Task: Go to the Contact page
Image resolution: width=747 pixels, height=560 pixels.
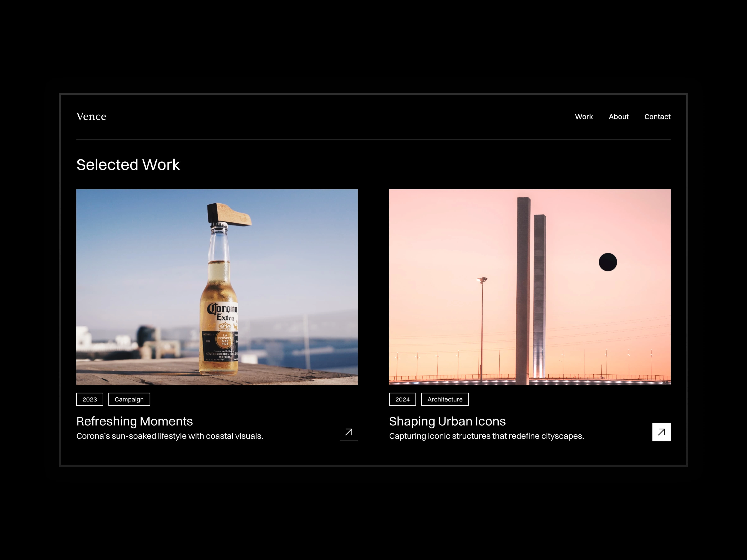Action: [657, 117]
